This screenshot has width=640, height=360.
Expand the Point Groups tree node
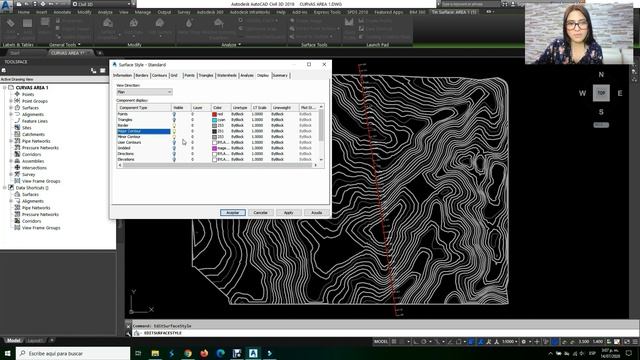(x=11, y=101)
